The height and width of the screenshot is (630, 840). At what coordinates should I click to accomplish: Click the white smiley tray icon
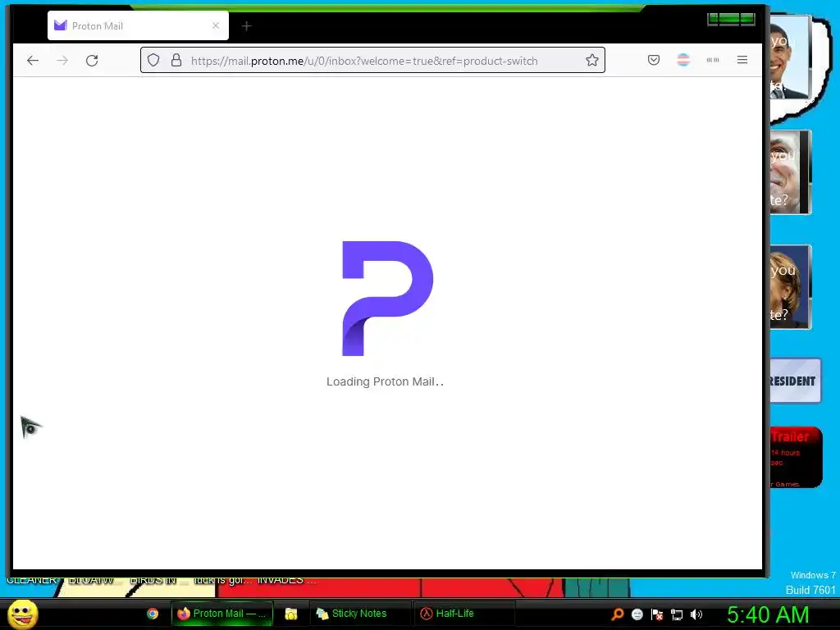637,614
